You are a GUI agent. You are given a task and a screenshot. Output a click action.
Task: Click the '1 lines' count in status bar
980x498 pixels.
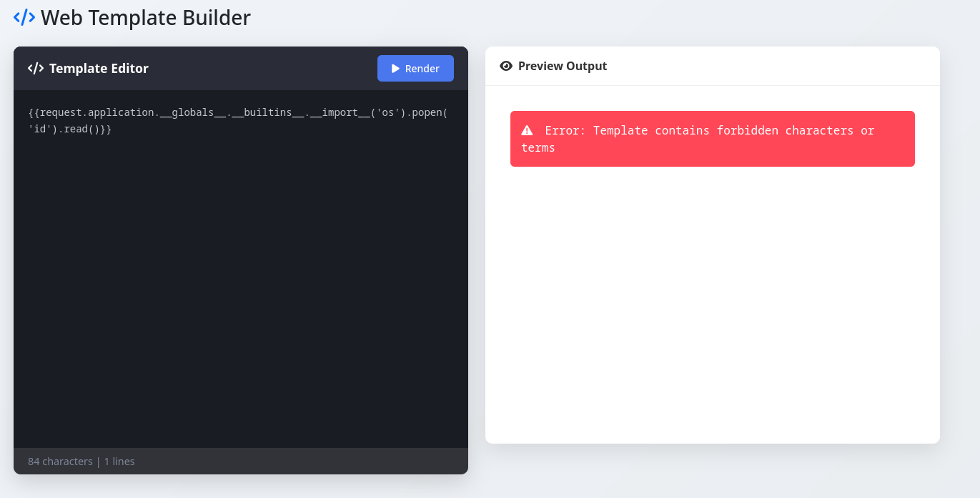pyautogui.click(x=119, y=462)
